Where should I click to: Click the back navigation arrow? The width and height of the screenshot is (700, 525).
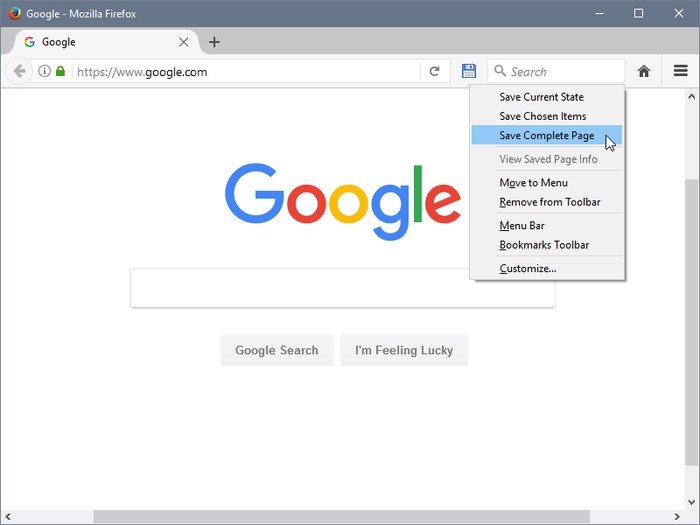pos(19,71)
